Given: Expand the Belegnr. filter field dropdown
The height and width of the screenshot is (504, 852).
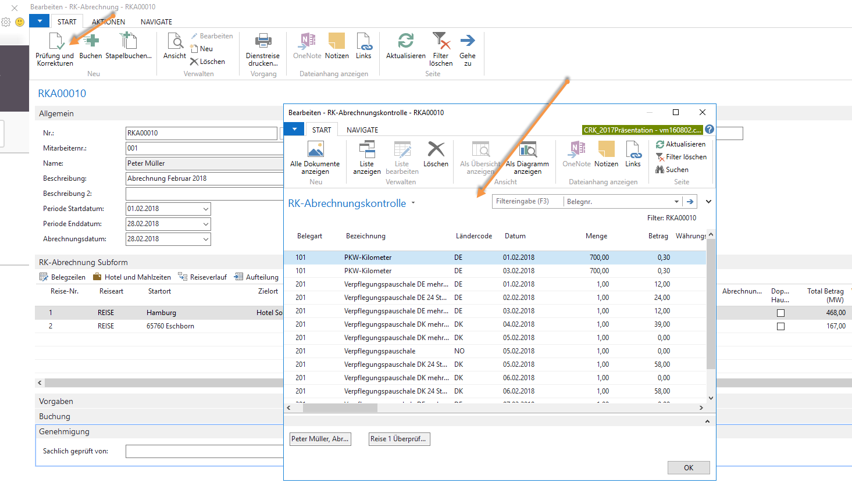Looking at the screenshot, I should point(676,202).
